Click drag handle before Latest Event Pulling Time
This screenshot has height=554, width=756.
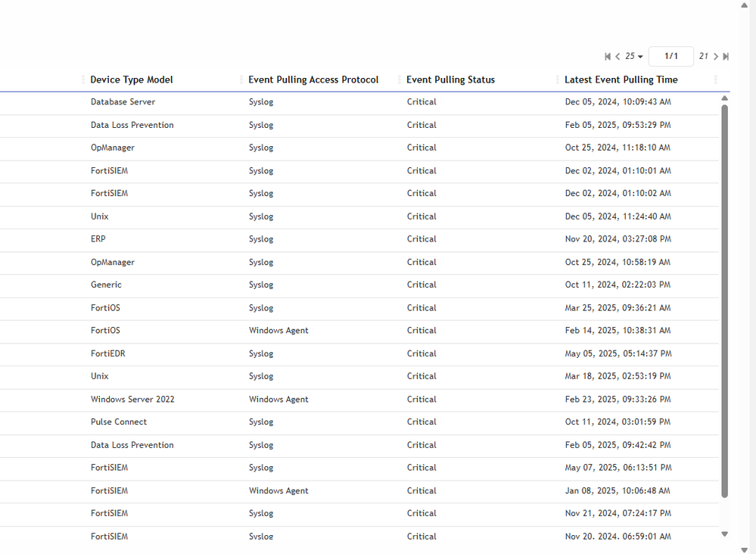[558, 80]
